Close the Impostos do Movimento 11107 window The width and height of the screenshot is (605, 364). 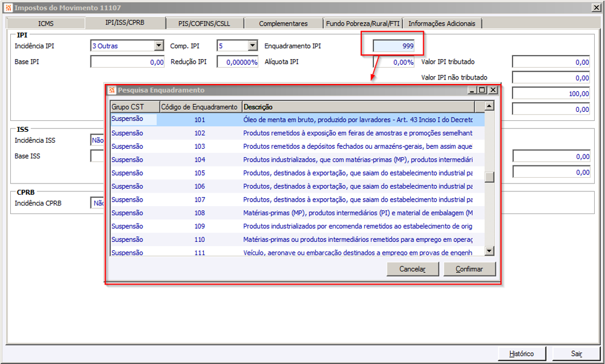pyautogui.click(x=596, y=7)
